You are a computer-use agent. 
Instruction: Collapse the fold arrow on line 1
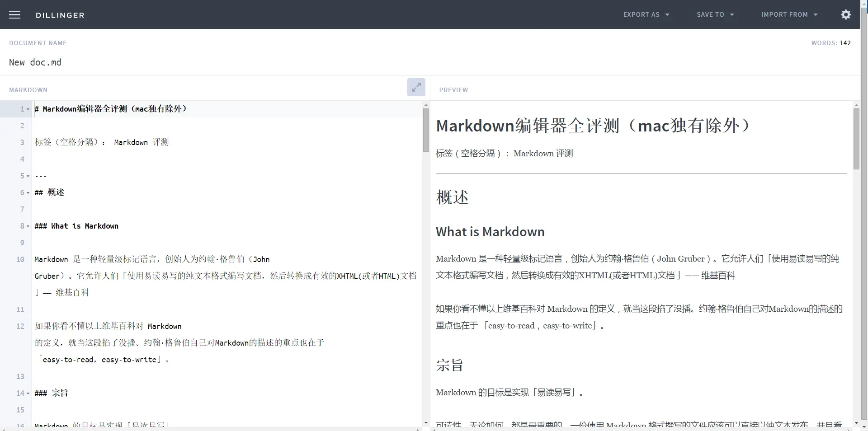[28, 109]
